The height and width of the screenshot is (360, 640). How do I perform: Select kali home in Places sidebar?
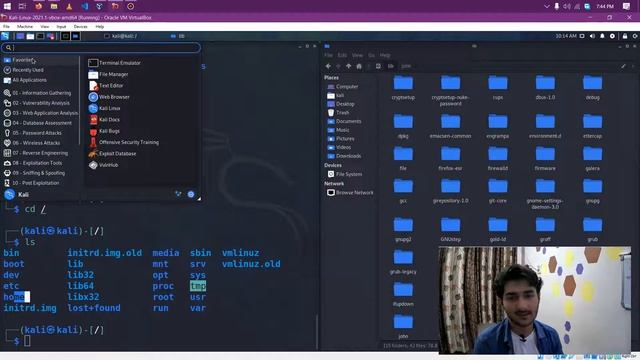(x=336, y=96)
